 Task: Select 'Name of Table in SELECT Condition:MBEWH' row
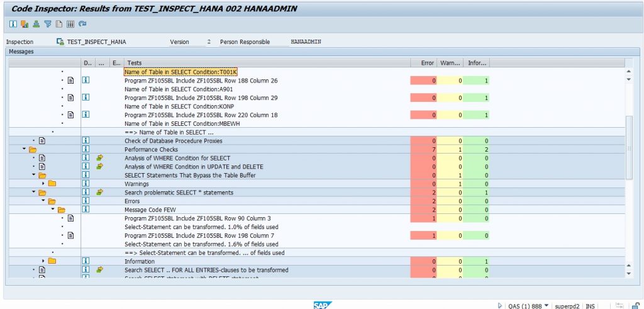click(182, 124)
